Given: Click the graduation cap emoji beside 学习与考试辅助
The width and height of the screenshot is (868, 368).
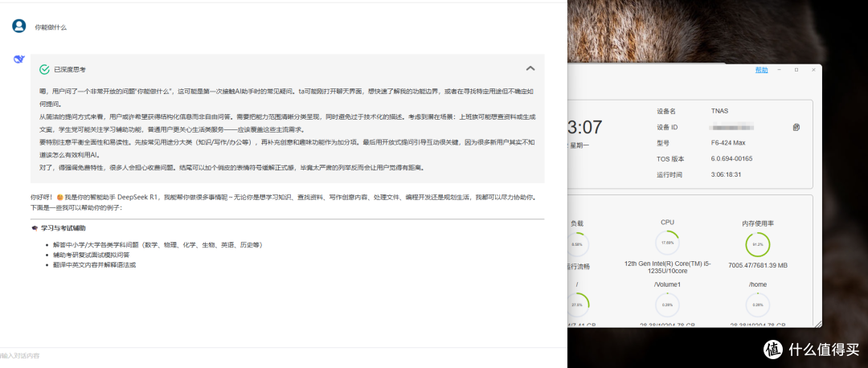Looking at the screenshot, I should (35, 228).
